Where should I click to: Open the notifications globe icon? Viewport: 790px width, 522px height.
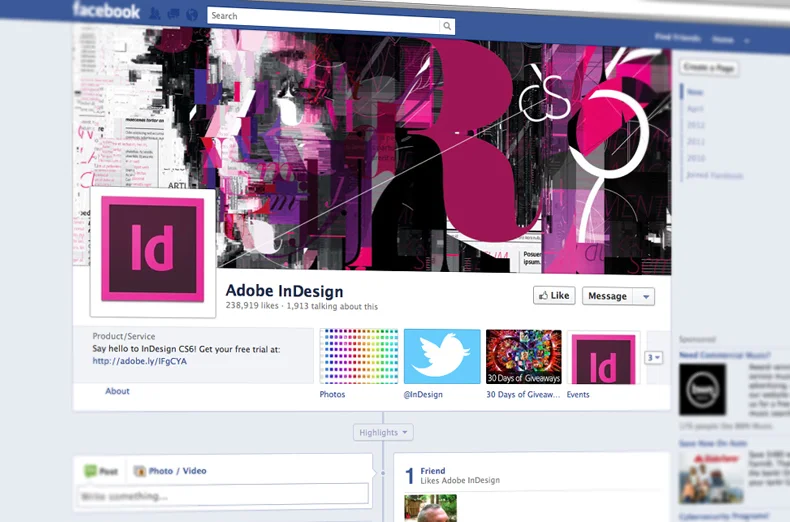click(191, 15)
